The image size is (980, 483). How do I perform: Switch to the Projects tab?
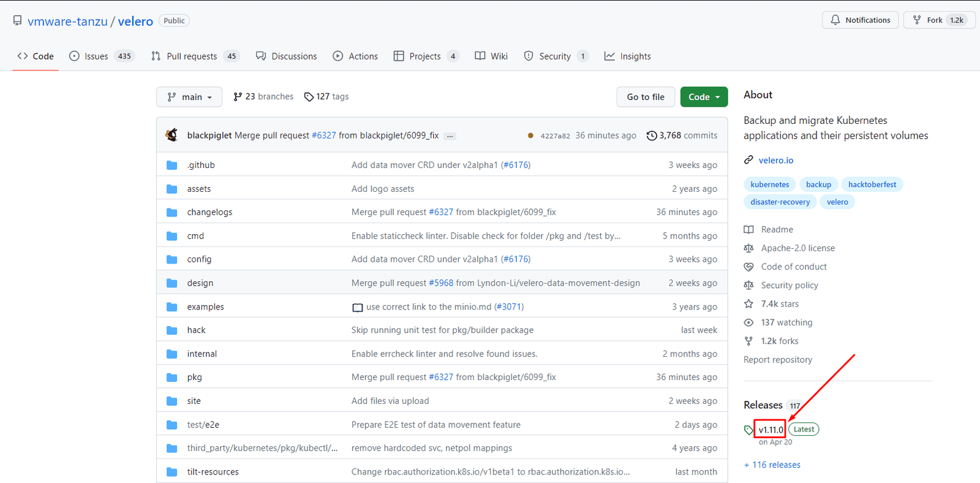click(x=426, y=56)
